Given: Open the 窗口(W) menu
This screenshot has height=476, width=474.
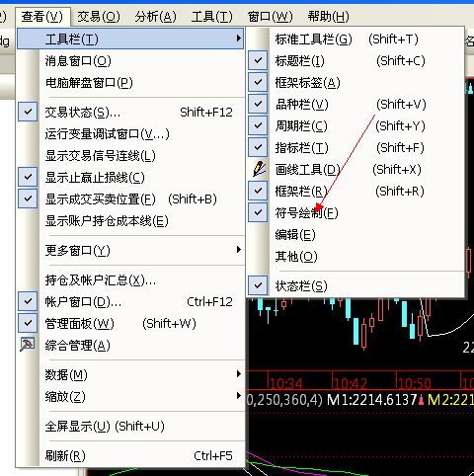Looking at the screenshot, I should coord(271,16).
